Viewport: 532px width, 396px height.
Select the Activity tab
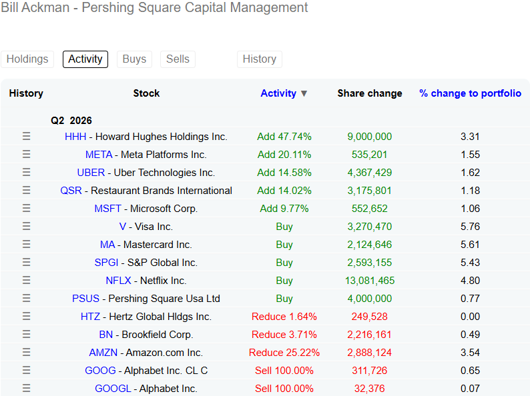pos(85,59)
